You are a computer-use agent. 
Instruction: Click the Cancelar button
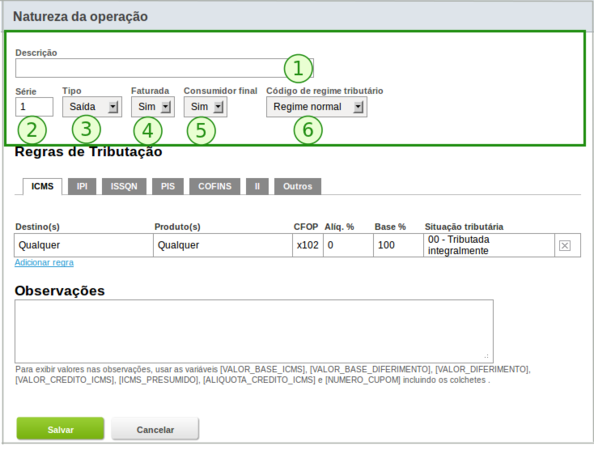[155, 429]
